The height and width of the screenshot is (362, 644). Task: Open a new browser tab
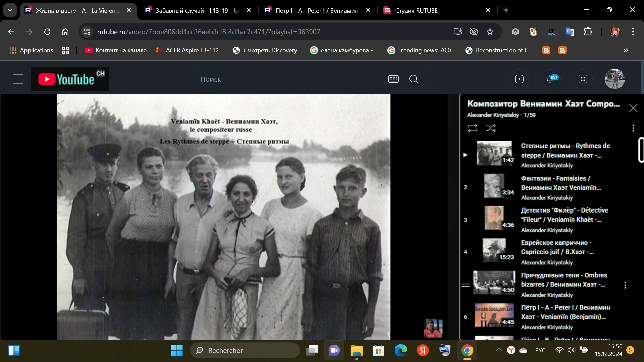click(x=506, y=10)
